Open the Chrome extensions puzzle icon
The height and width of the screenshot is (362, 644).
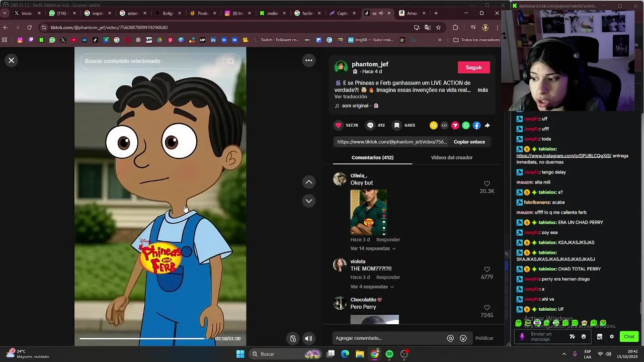(x=455, y=27)
